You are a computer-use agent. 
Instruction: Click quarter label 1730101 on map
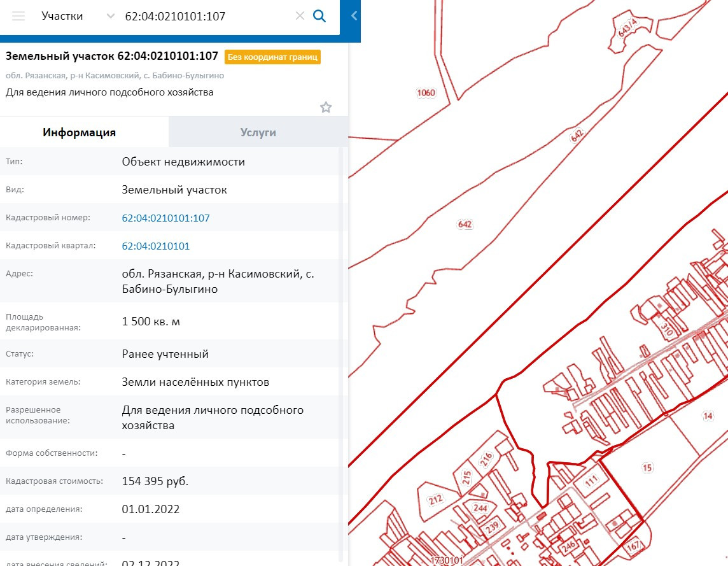447,560
